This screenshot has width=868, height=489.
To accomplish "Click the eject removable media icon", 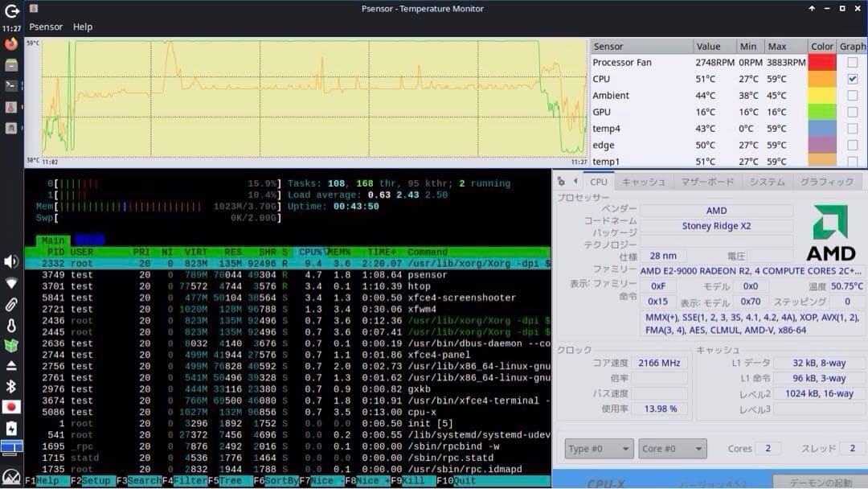I will 11,365.
